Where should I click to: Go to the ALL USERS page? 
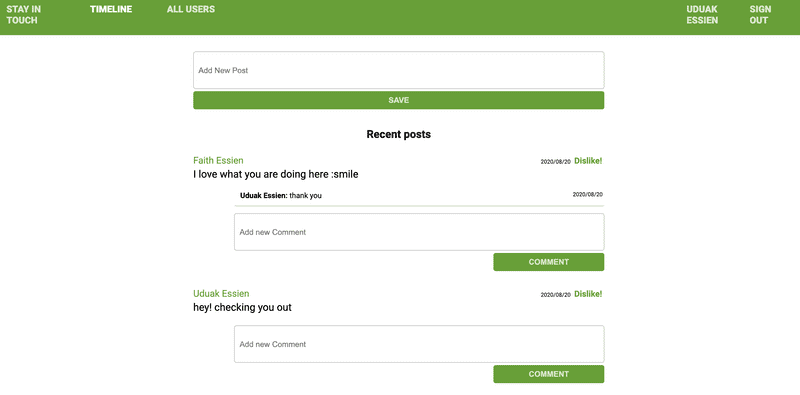click(190, 9)
